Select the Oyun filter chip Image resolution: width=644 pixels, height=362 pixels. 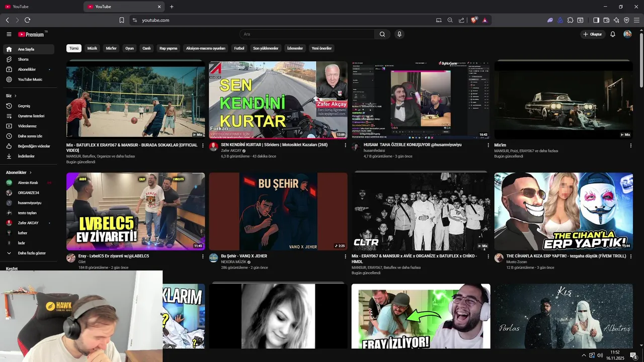(129, 48)
